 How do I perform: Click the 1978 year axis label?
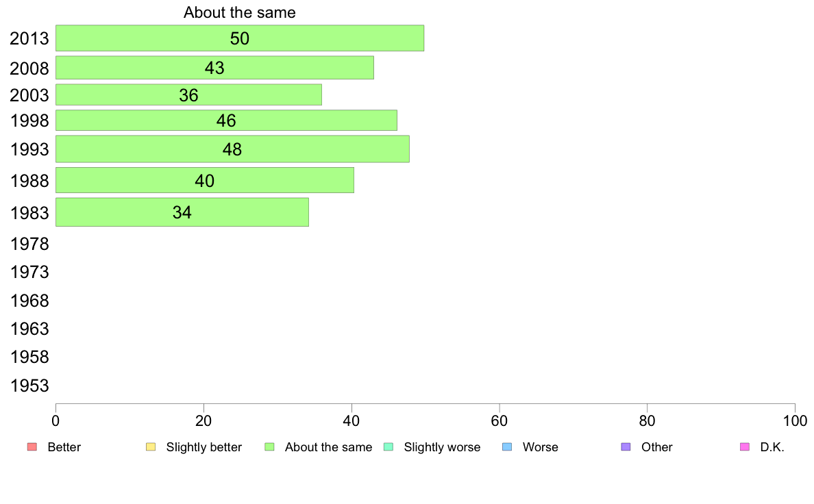[29, 244]
